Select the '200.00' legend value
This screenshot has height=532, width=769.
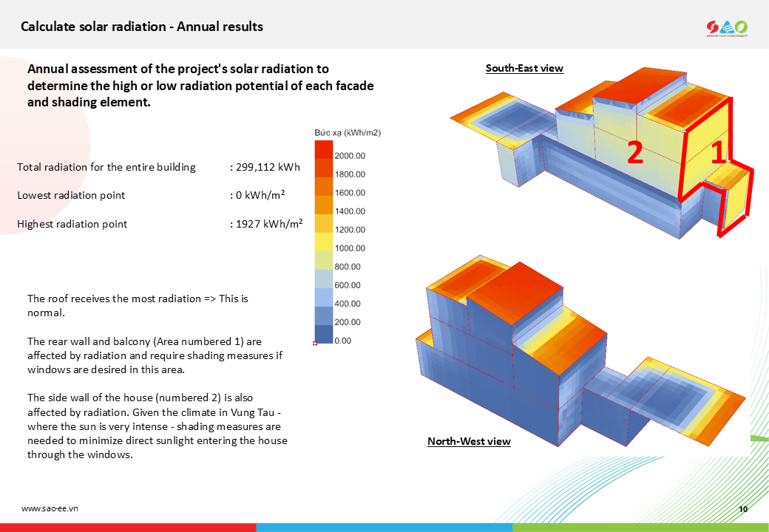coord(348,322)
